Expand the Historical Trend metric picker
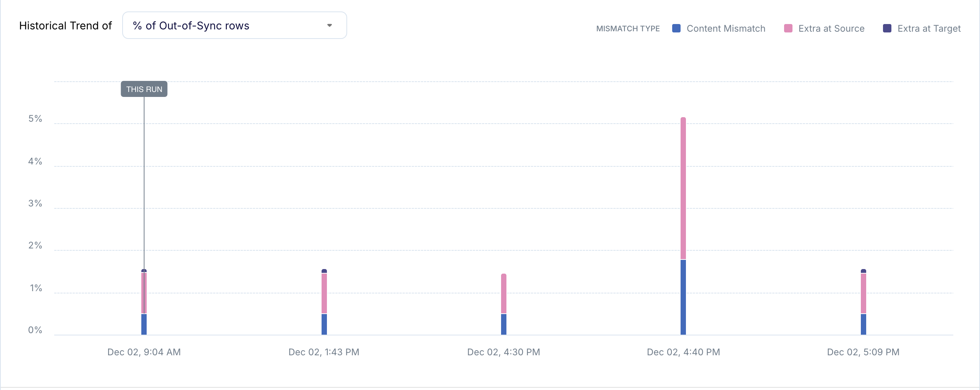 [x=234, y=25]
